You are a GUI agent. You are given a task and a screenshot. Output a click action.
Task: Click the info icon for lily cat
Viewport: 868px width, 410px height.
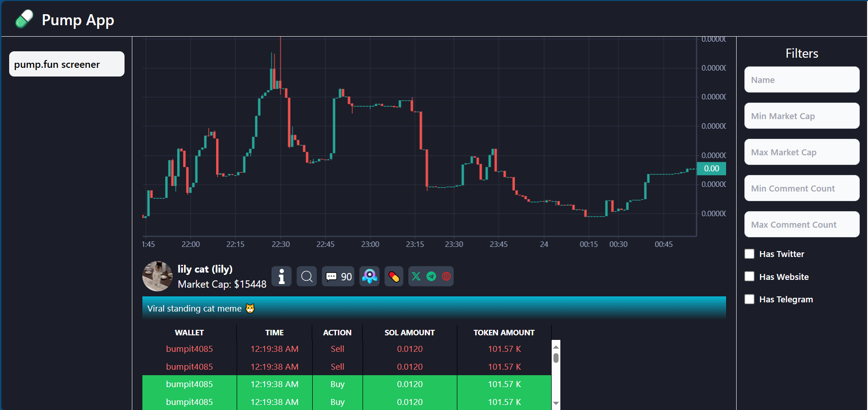(282, 277)
